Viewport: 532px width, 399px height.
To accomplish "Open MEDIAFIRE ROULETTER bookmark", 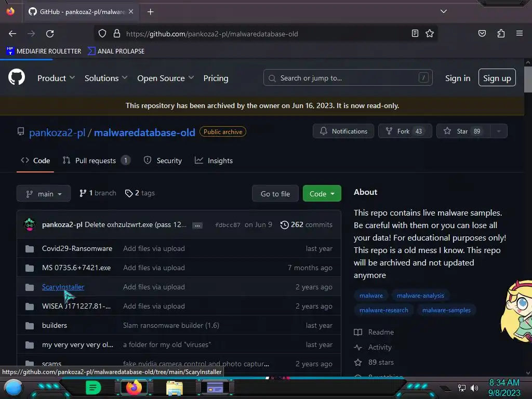I will click(44, 51).
